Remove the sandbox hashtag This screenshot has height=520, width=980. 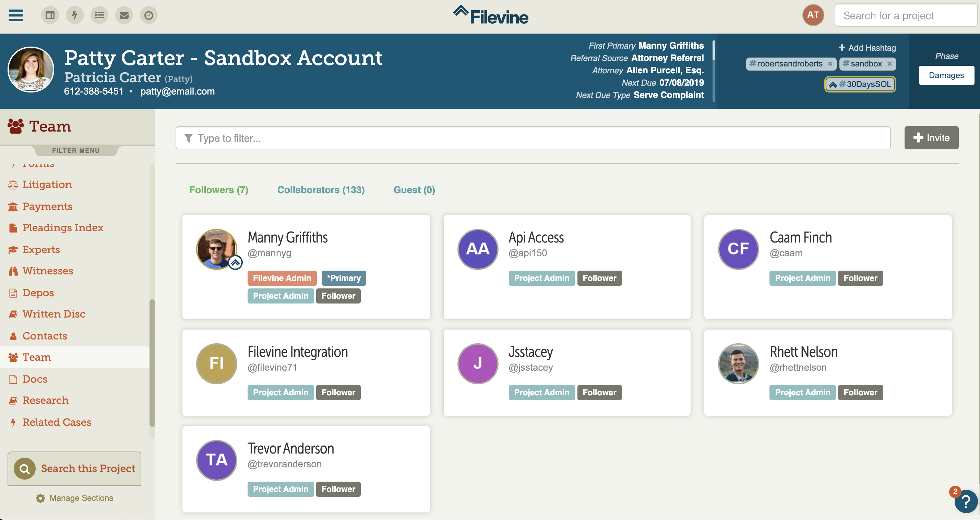pyautogui.click(x=889, y=63)
